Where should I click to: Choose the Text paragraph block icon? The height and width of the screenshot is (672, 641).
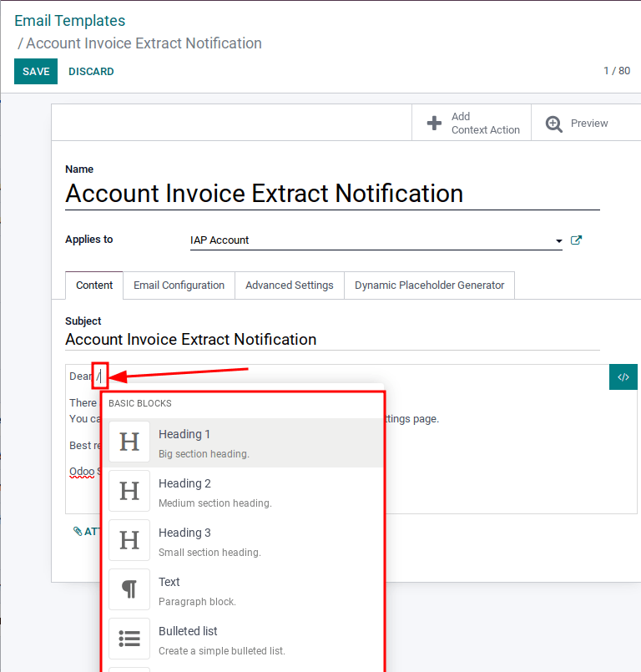(x=129, y=589)
